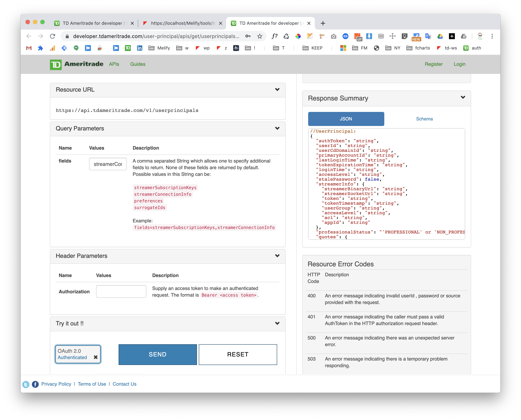
Task: Open the Google Drive extension icon
Action: click(440, 36)
